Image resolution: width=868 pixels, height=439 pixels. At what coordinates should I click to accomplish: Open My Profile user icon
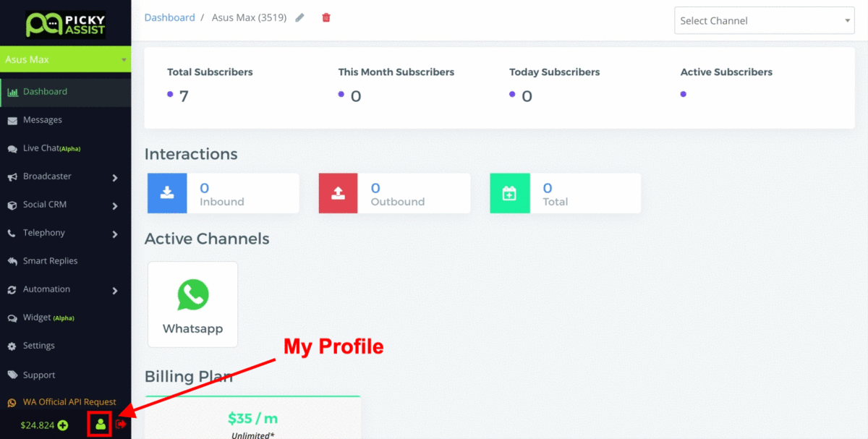coord(101,425)
